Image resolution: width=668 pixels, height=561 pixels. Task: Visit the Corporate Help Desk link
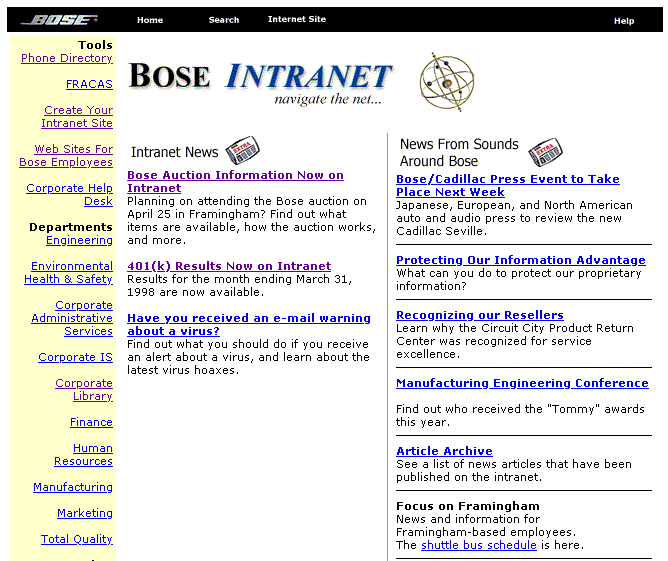pos(70,195)
